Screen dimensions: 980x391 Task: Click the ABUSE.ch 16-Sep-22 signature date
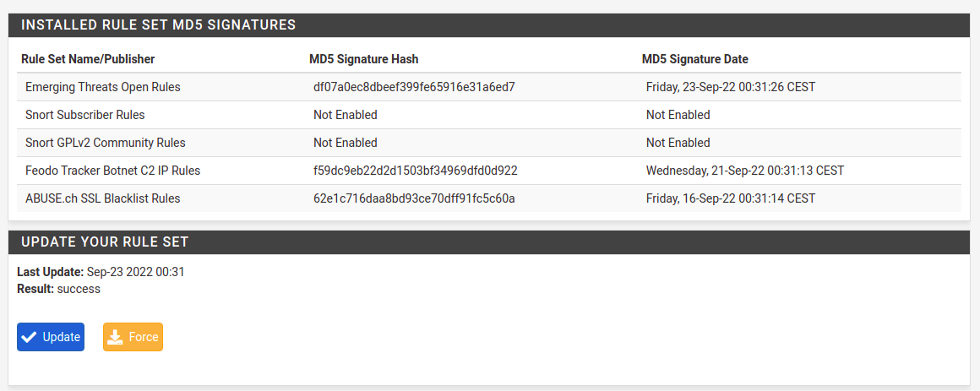tap(731, 198)
